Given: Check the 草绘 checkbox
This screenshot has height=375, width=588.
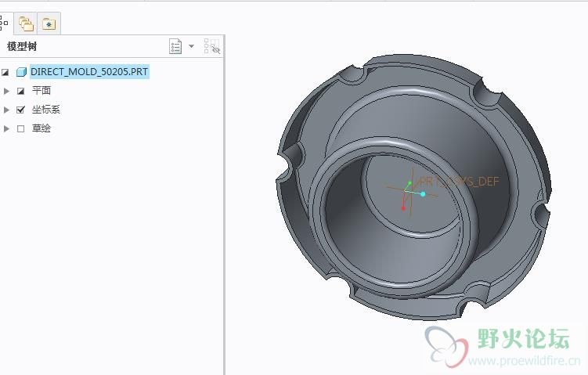Looking at the screenshot, I should click(21, 128).
